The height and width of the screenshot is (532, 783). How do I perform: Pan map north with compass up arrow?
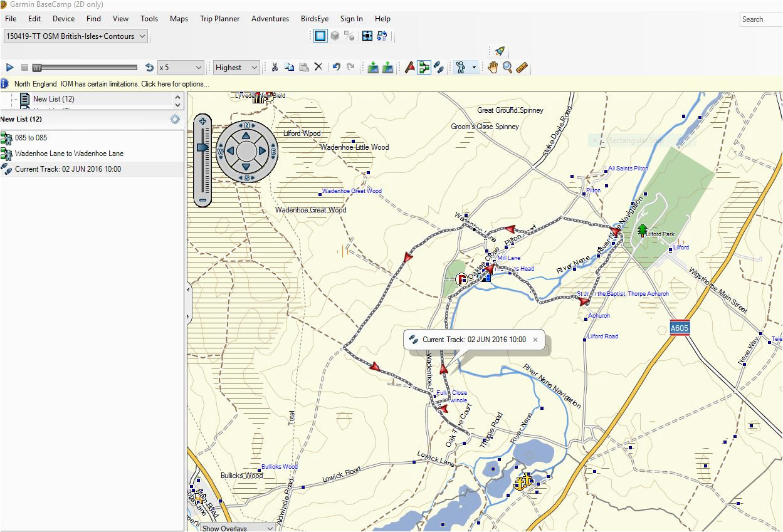(x=246, y=135)
